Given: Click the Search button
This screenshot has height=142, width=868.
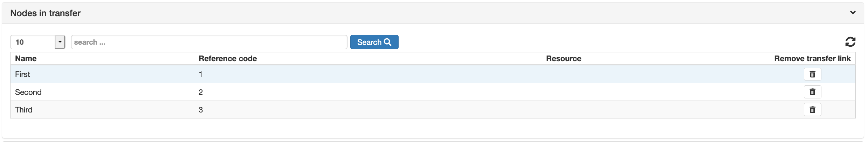Looking at the screenshot, I should pyautogui.click(x=374, y=42).
